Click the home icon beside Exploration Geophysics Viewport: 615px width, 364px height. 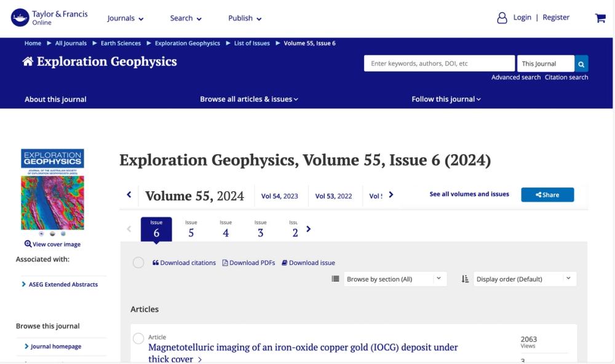pos(28,61)
